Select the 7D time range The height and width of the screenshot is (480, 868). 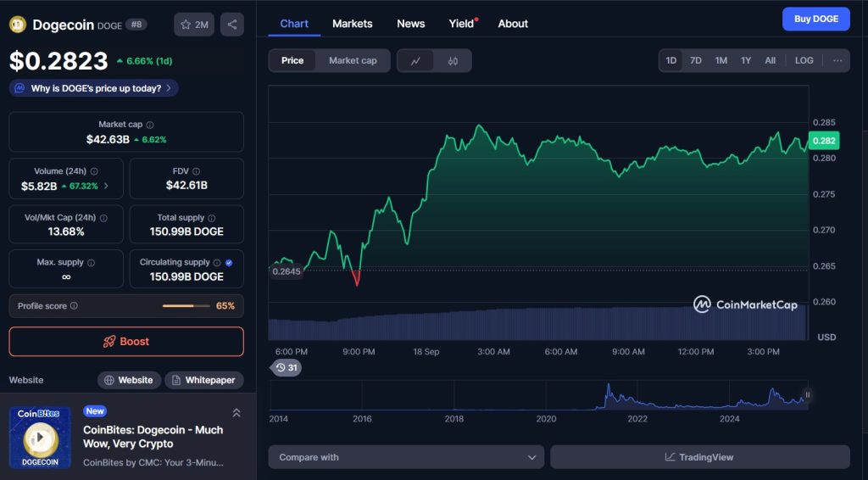(x=695, y=60)
